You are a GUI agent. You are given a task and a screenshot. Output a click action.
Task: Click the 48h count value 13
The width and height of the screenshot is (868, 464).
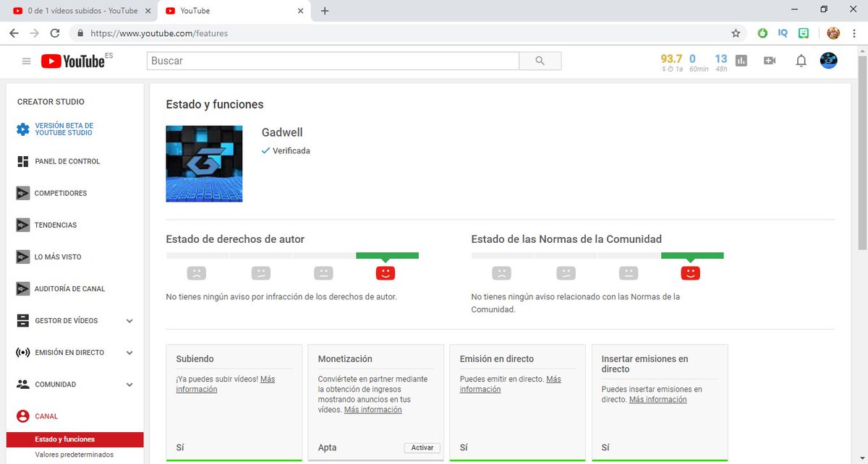pos(721,59)
